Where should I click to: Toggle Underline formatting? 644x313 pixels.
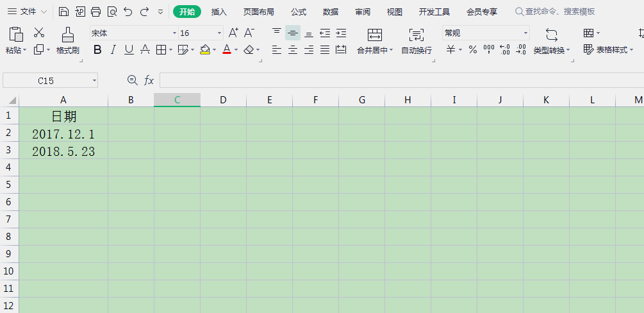click(x=129, y=50)
